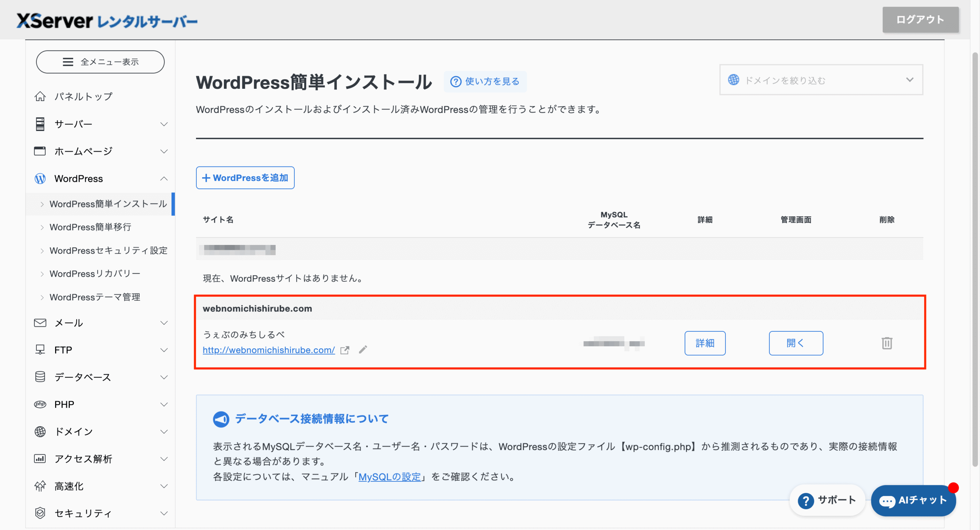980x530 pixels.
Task: Click the 詳細 column header
Action: click(705, 220)
